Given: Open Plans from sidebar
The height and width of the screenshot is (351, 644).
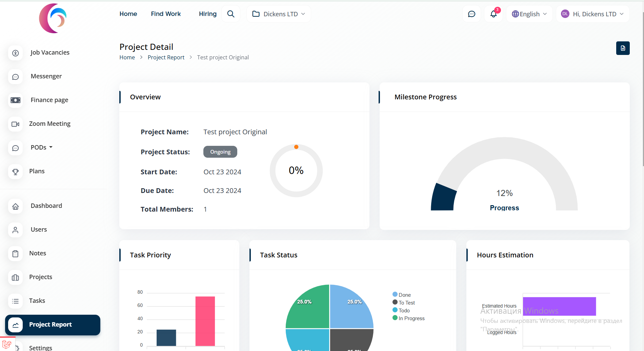Looking at the screenshot, I should pos(37,171).
